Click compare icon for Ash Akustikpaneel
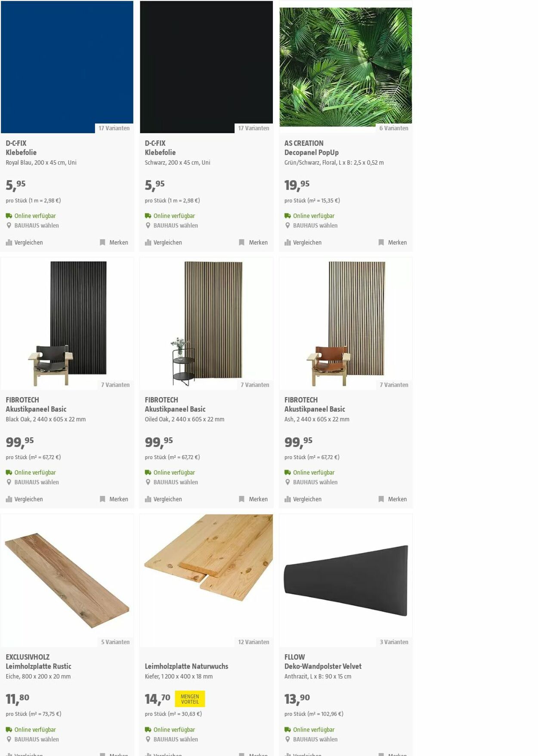 pos(288,499)
